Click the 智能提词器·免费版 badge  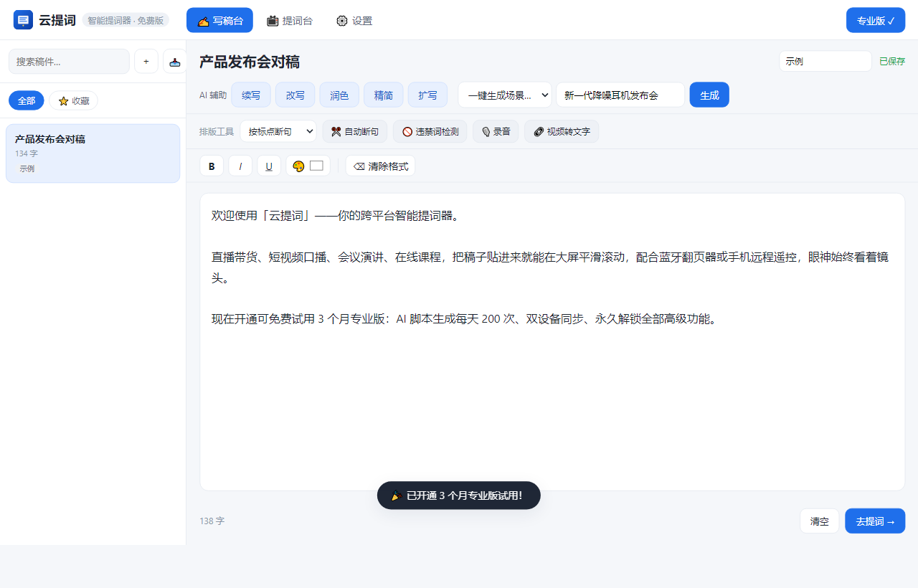tap(126, 20)
